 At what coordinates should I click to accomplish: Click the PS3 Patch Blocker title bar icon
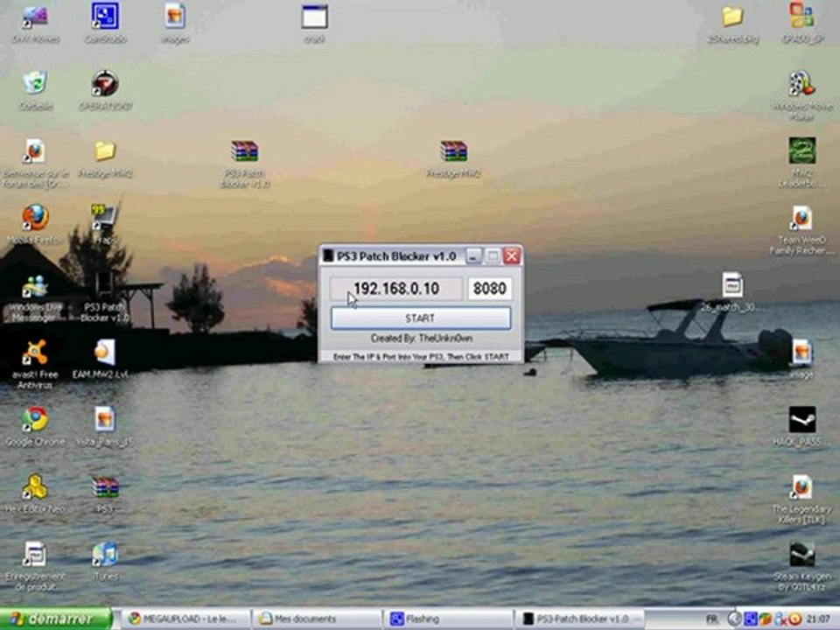click(328, 256)
